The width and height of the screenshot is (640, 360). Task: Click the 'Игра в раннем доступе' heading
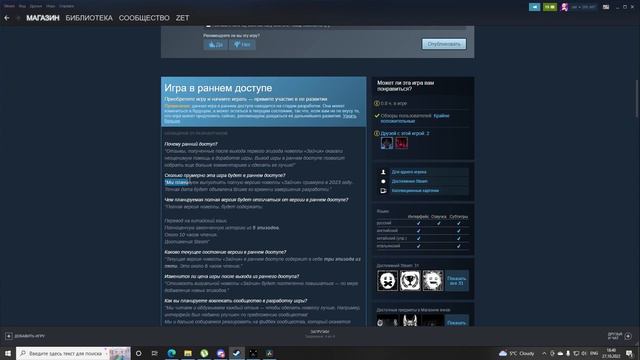coord(218,88)
